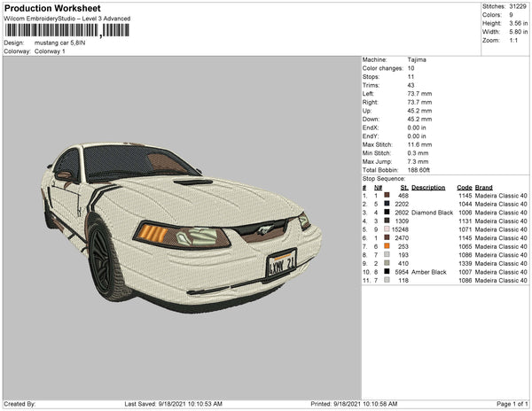Select the Diamond Black color swatch
This screenshot has height=411, width=532.
click(387, 212)
